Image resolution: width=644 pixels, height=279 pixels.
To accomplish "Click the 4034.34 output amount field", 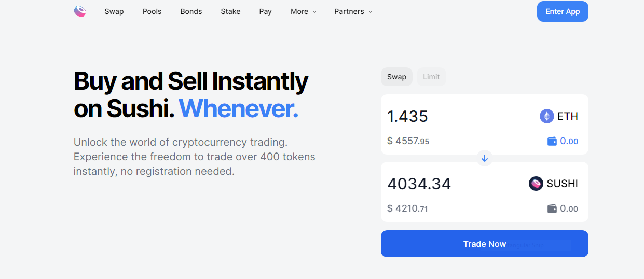I will click(419, 184).
